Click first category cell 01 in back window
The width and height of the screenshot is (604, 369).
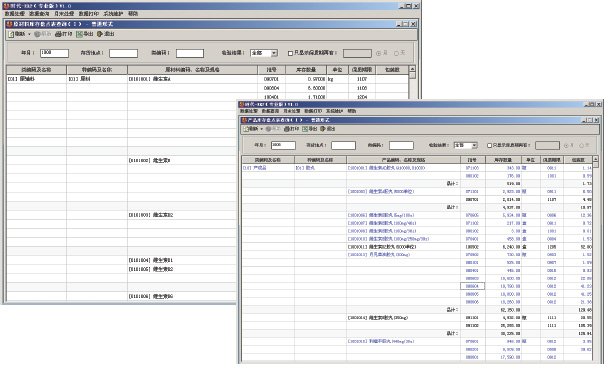[x=36, y=79]
